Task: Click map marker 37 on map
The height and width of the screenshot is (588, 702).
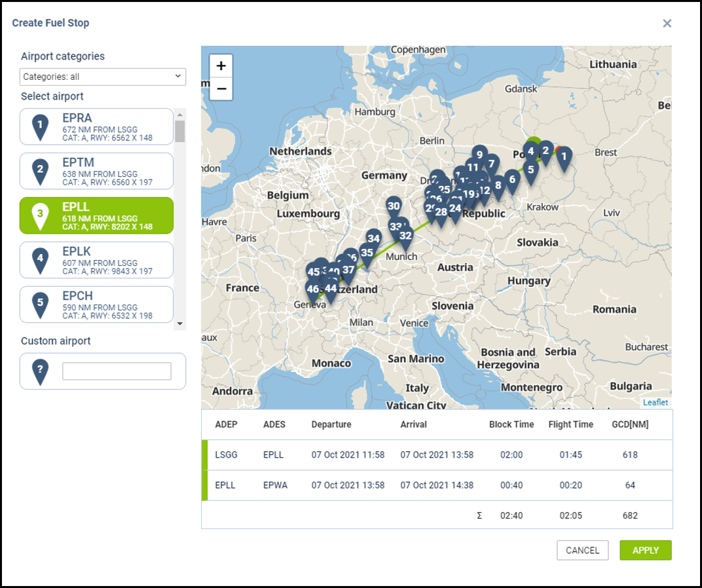Action: coord(348,272)
